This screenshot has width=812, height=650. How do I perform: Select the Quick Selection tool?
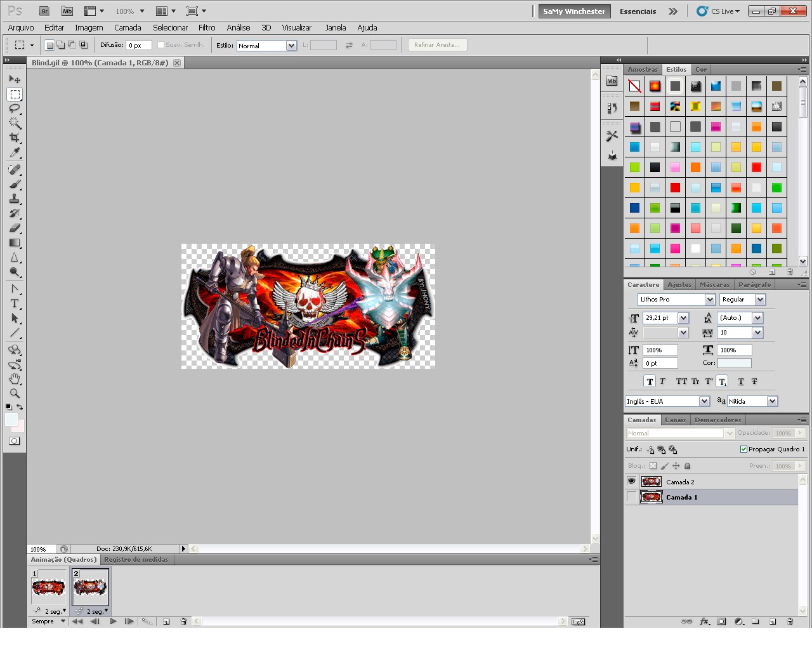[x=15, y=123]
